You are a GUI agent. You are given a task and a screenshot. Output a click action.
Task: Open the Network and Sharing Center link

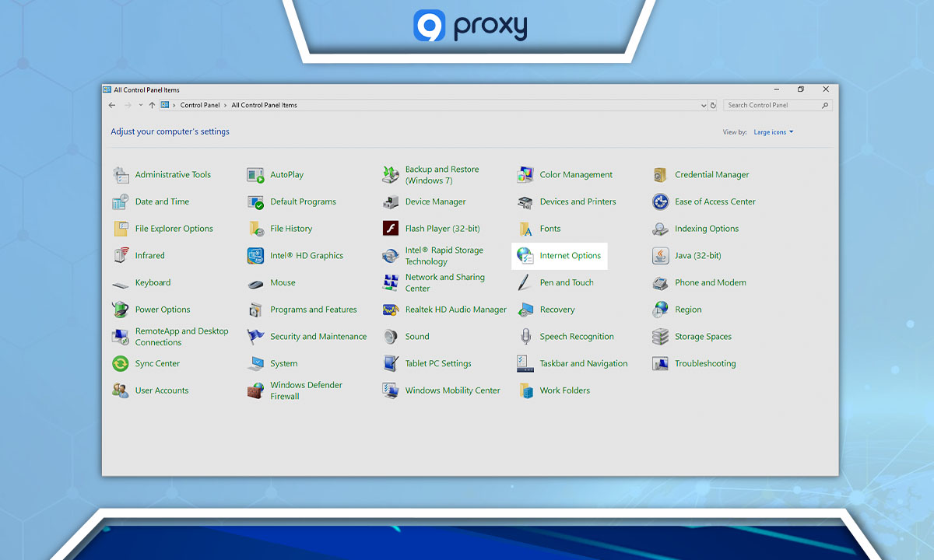(x=444, y=282)
